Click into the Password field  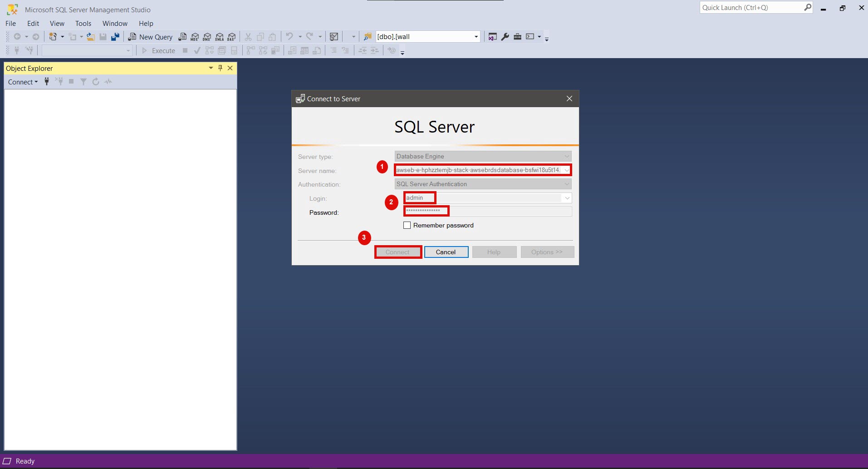click(488, 212)
